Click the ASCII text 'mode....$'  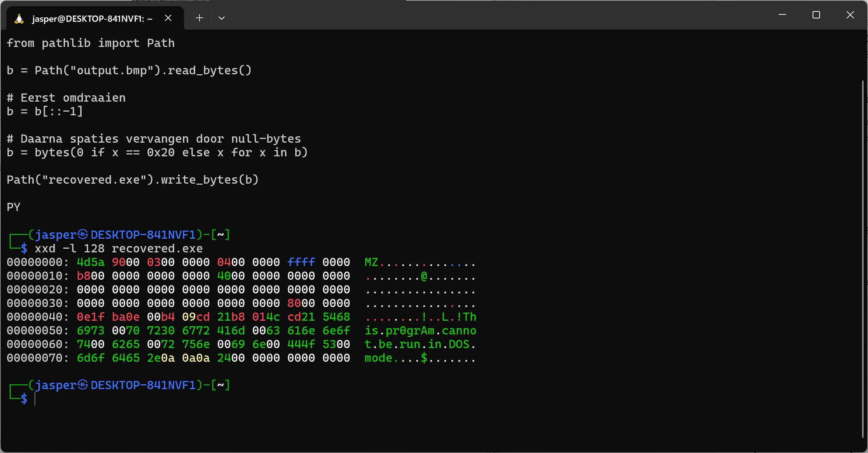(396, 358)
